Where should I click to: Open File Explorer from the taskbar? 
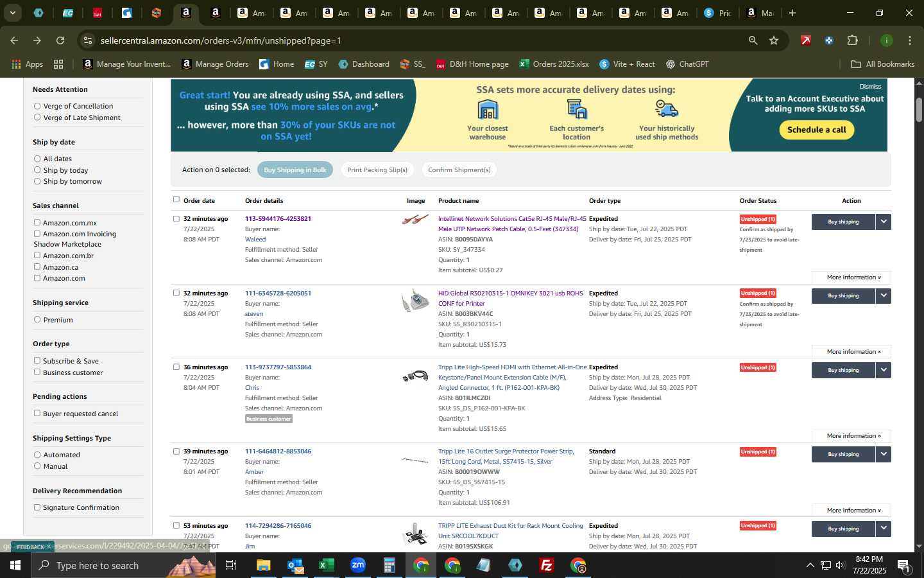[x=264, y=565]
